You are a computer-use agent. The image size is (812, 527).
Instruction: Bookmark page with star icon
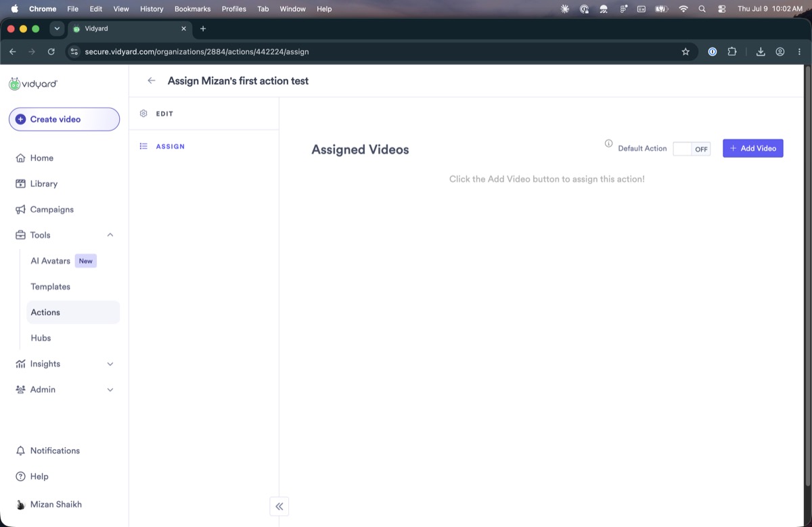(685, 51)
